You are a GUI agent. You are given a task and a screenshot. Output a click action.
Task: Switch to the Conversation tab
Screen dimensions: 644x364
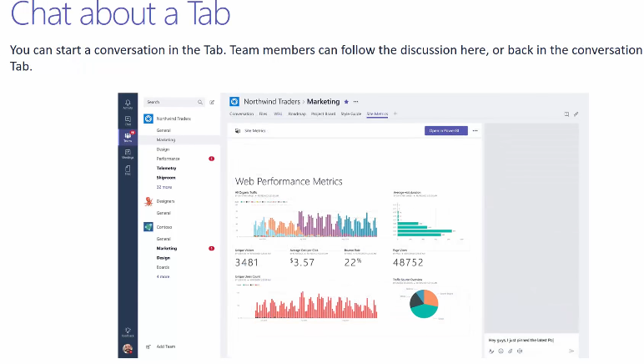[241, 114]
